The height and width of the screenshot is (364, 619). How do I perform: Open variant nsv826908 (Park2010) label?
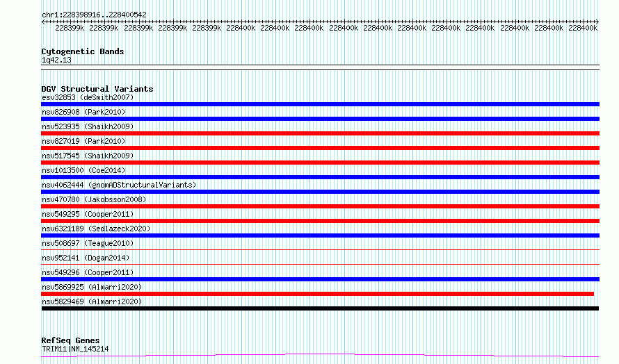(x=83, y=112)
